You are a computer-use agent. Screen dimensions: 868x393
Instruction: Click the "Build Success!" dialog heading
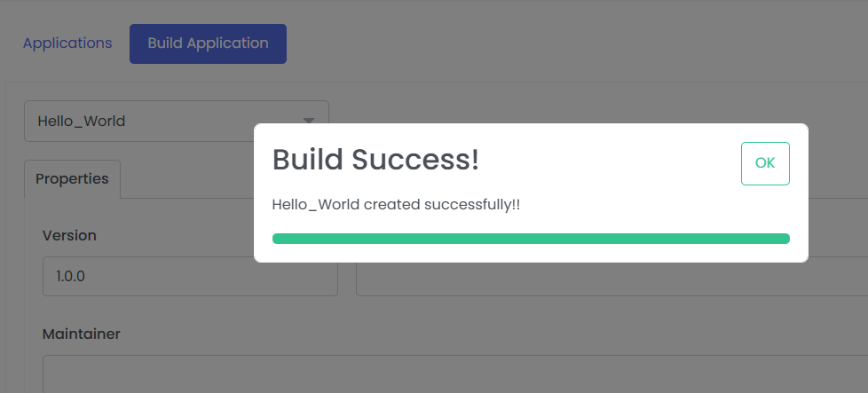point(375,160)
